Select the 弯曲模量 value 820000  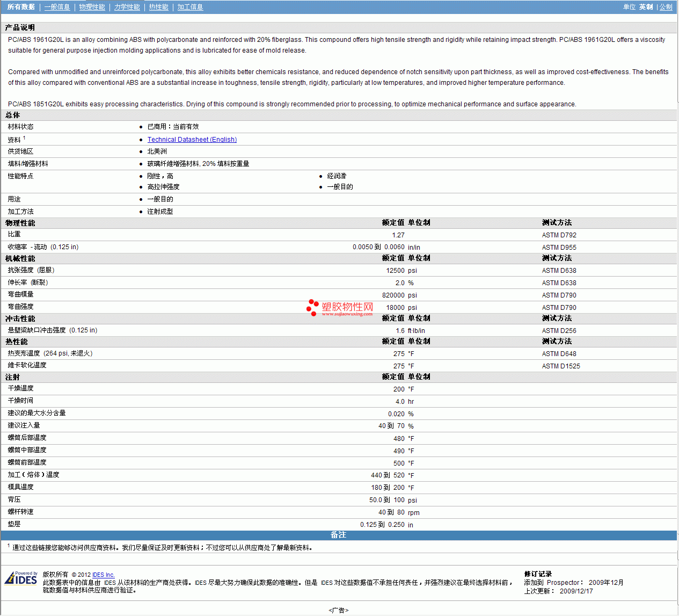pos(393,295)
